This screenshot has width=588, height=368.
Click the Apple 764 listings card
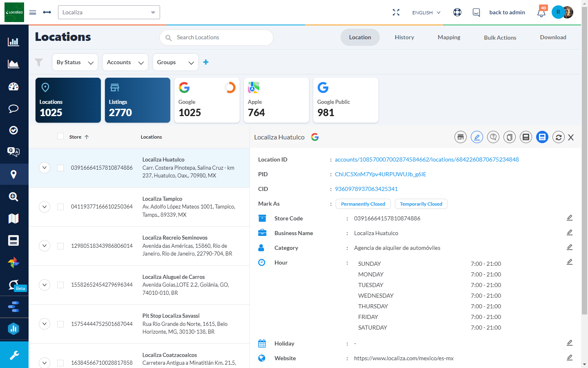tap(276, 100)
